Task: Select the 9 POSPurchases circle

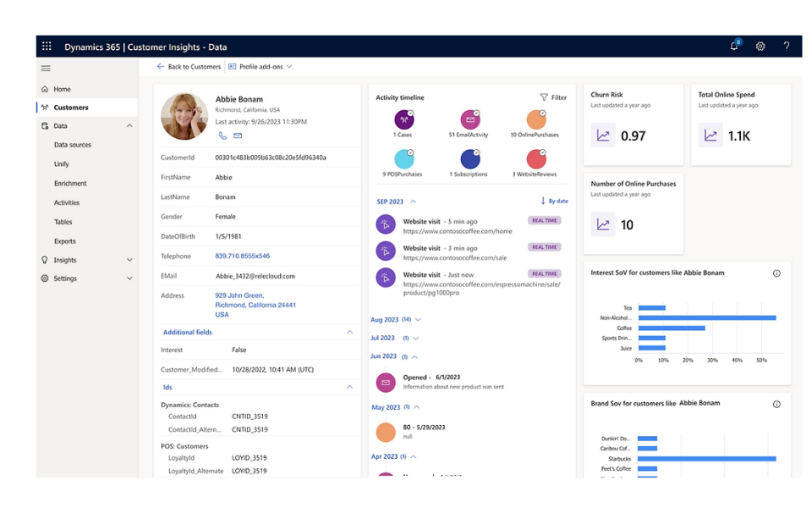Action: pos(404,159)
